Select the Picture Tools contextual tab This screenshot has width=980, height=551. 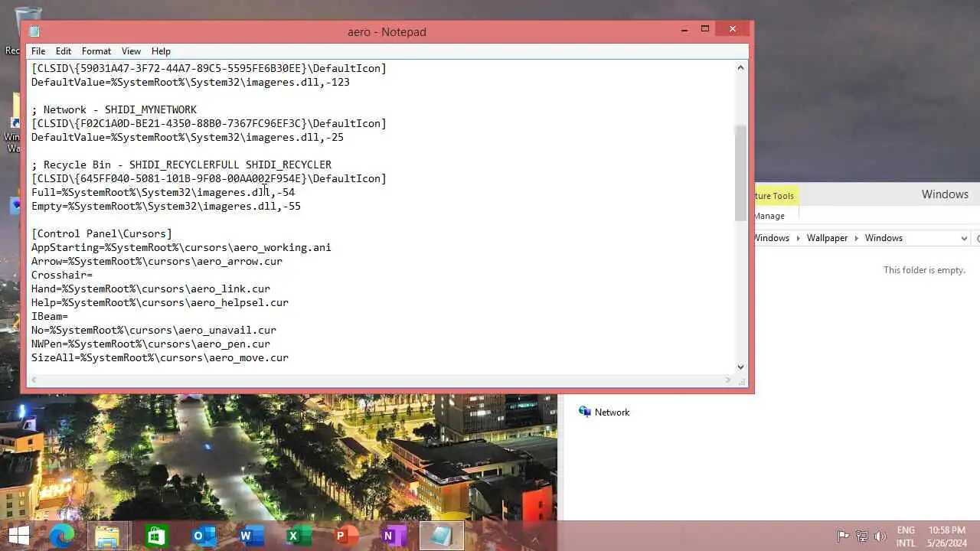[775, 195]
